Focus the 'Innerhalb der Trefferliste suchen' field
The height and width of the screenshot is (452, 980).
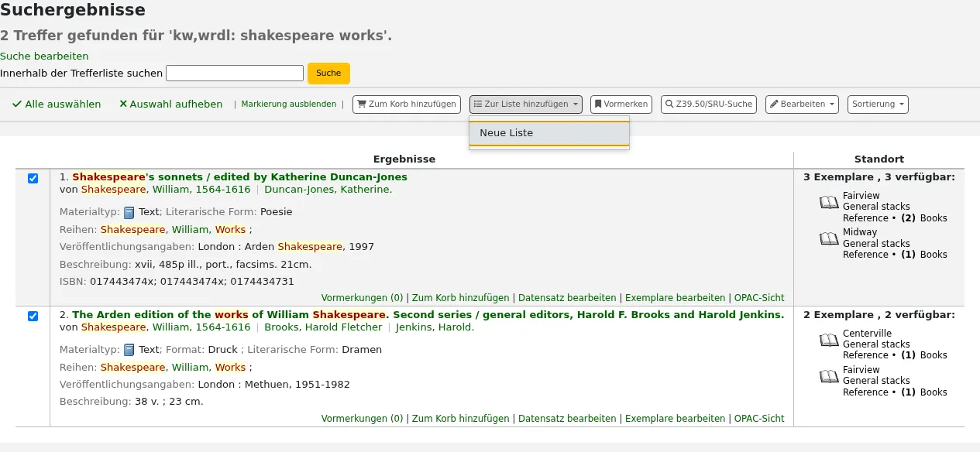click(x=235, y=74)
